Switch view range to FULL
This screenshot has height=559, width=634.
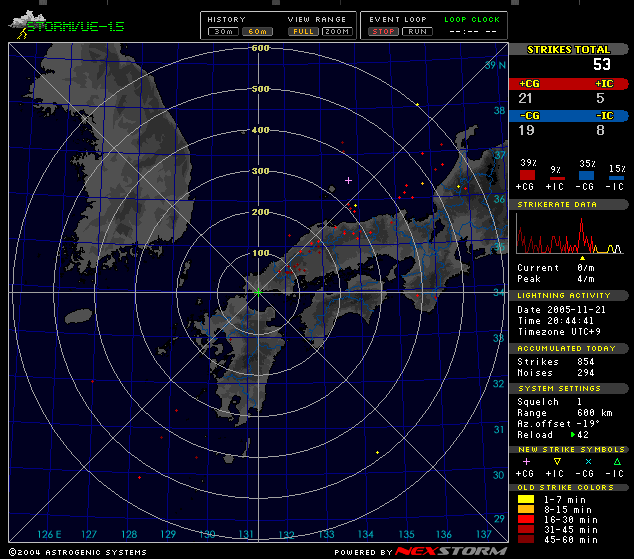point(301,32)
